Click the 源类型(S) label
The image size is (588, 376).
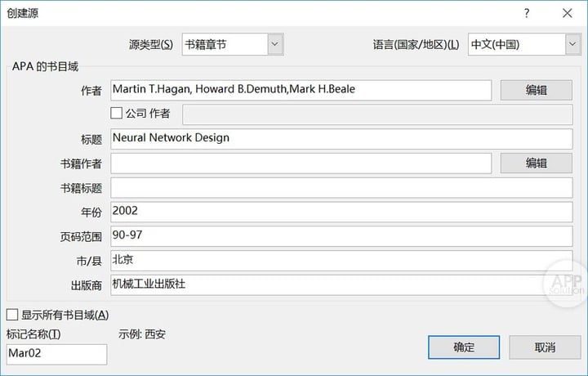tap(151, 45)
